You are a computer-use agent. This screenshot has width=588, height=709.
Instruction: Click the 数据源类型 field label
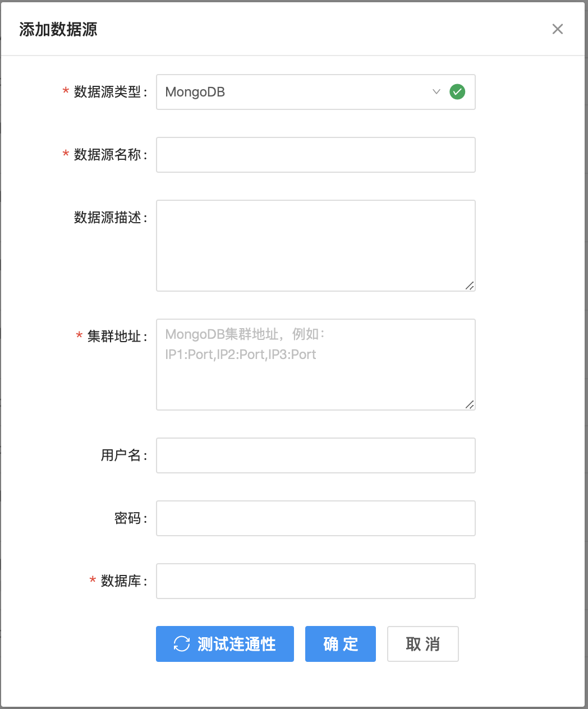[107, 92]
